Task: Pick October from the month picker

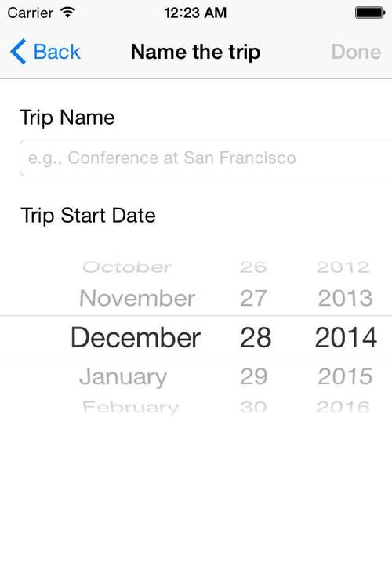Action: click(x=127, y=267)
